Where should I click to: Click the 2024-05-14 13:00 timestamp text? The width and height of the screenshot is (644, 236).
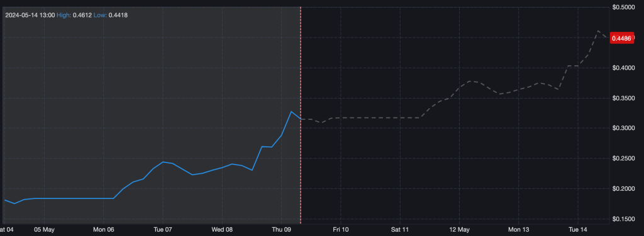pos(30,15)
